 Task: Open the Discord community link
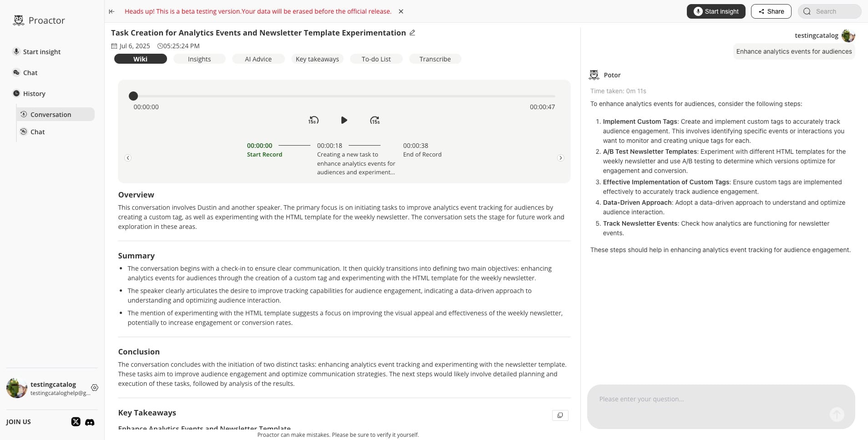(x=90, y=422)
